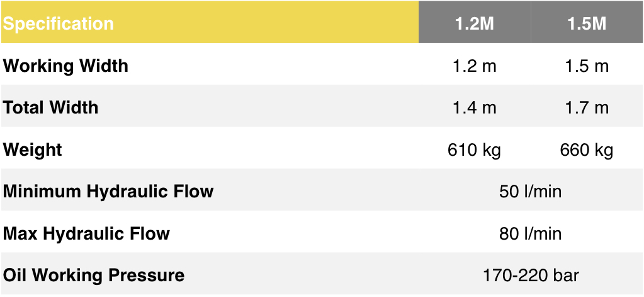
Task: Click the Total Width row label
Action: pos(51,108)
